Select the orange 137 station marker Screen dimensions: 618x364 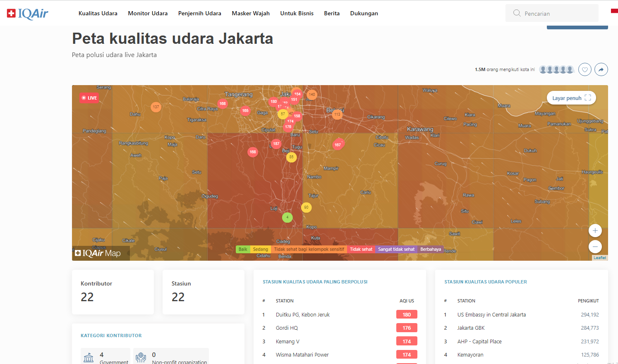click(x=156, y=107)
